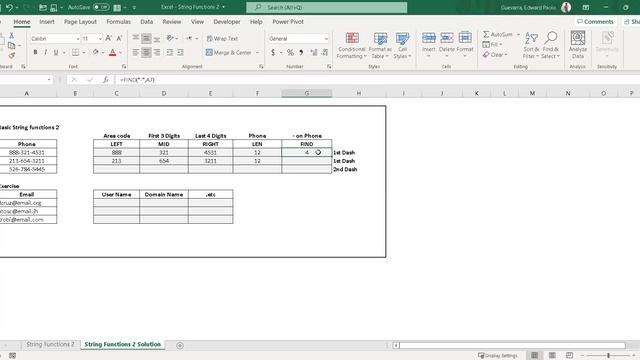Click Merge & Center button
Image resolution: width=640 pixels, height=360 pixels.
229,52
